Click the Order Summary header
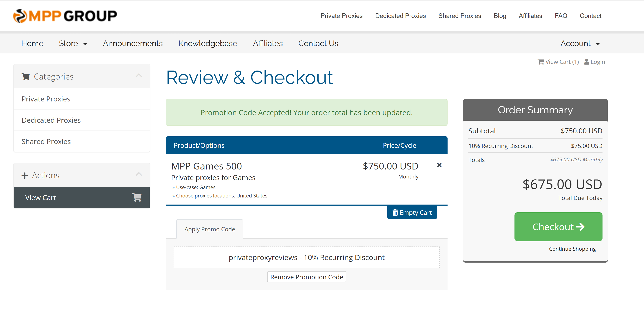 (x=535, y=110)
